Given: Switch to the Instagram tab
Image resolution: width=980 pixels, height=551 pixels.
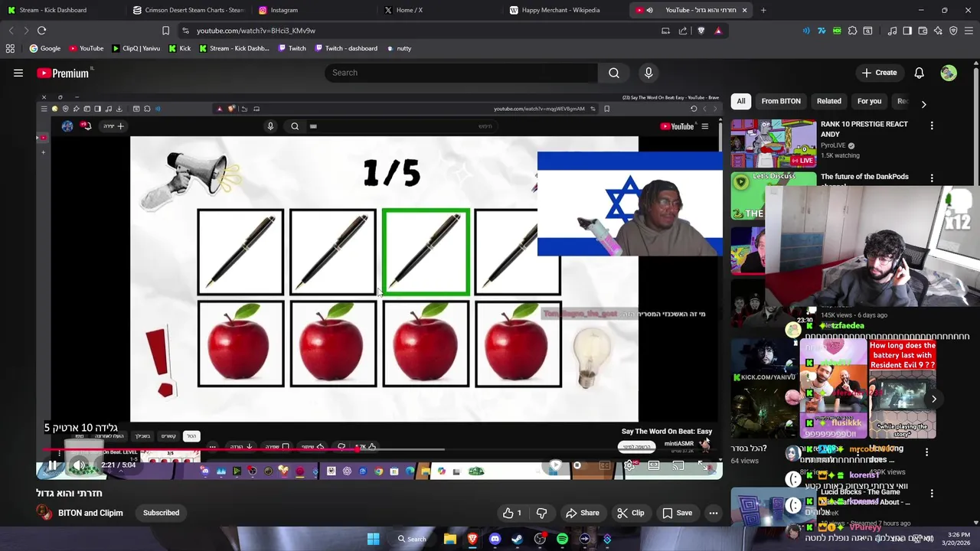Looking at the screenshot, I should [x=314, y=10].
